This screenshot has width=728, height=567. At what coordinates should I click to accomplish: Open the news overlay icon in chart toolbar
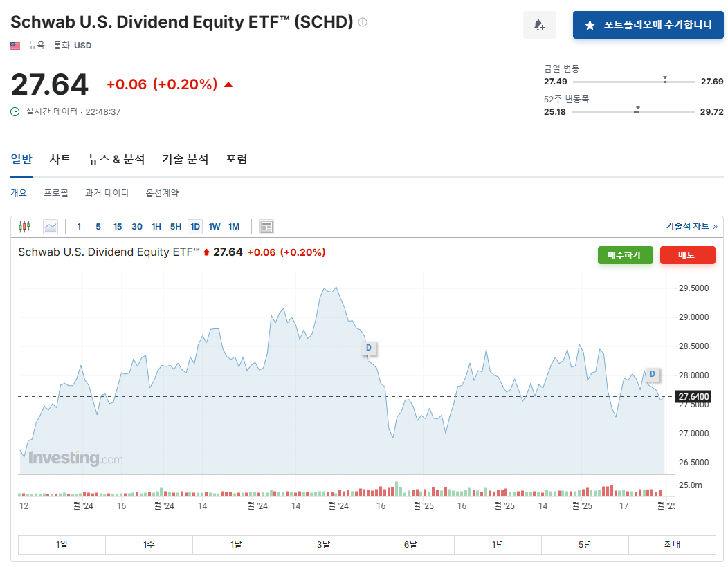pyautogui.click(x=266, y=226)
